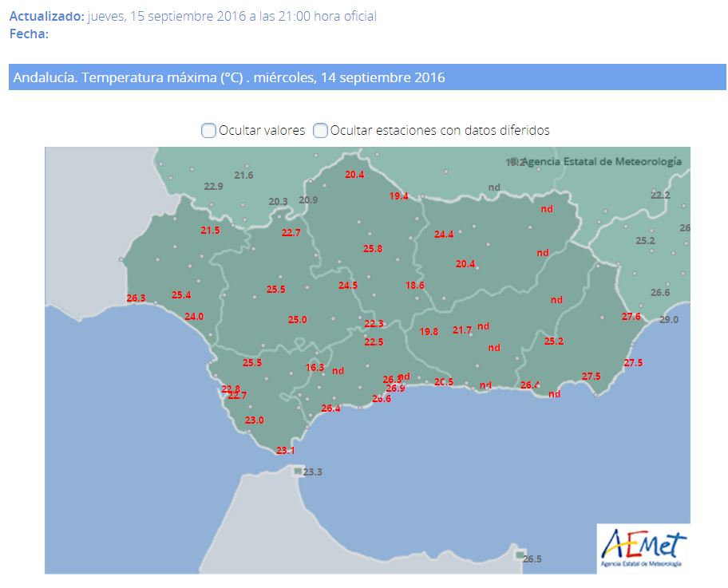Select the 16.3 temperature station label

coord(315,368)
